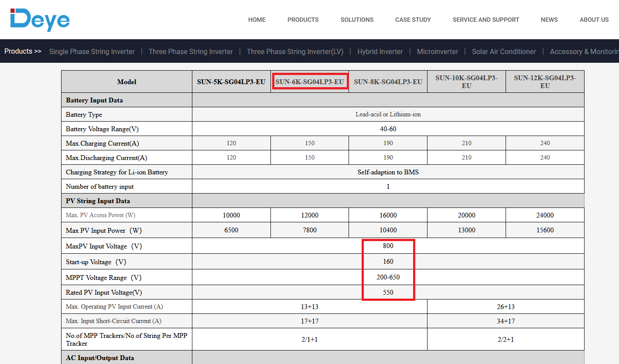
Task: Select SUN-12K-SG04LP3-EU model header
Action: [x=545, y=82]
